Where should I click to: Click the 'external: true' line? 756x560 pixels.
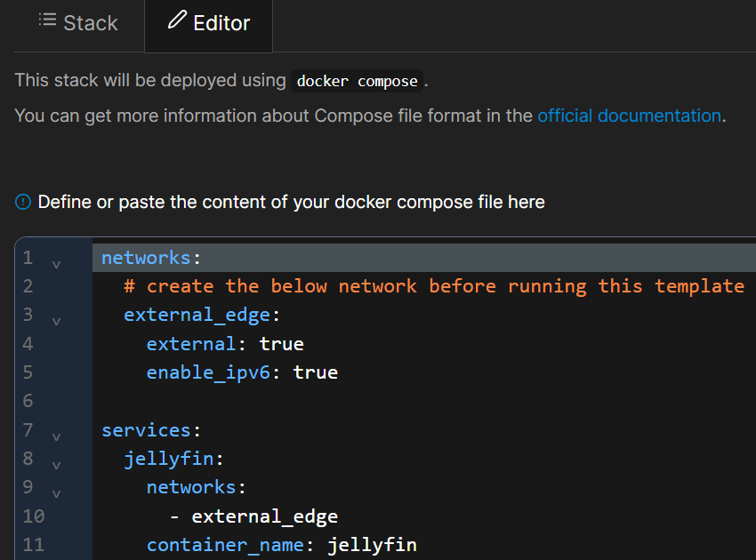(x=225, y=344)
